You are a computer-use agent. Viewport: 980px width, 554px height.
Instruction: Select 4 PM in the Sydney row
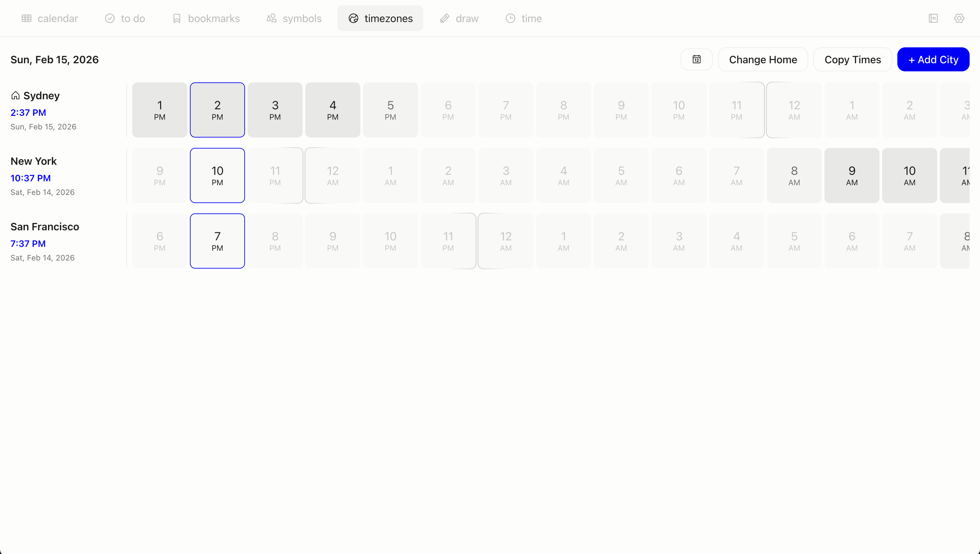332,110
